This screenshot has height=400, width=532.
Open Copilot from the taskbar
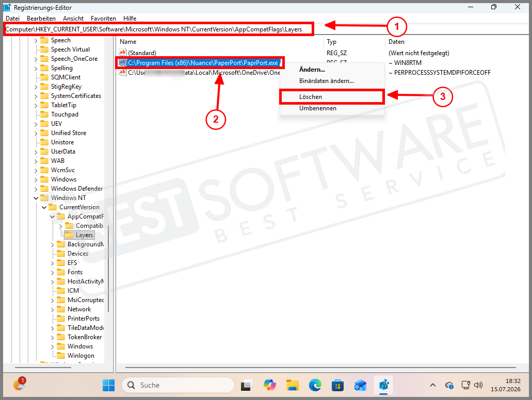point(270,386)
